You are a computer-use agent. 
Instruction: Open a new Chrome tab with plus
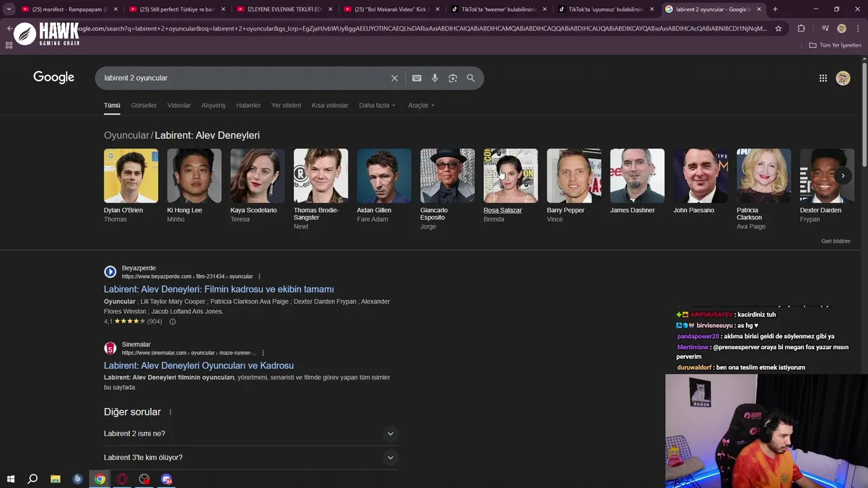point(775,9)
